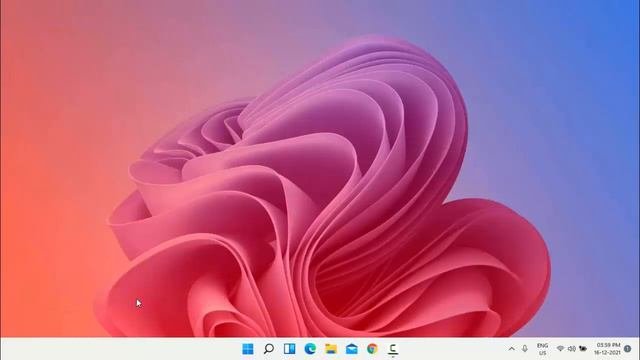The width and height of the screenshot is (640, 360).
Task: Open the Mail app icon
Action: coord(351,349)
